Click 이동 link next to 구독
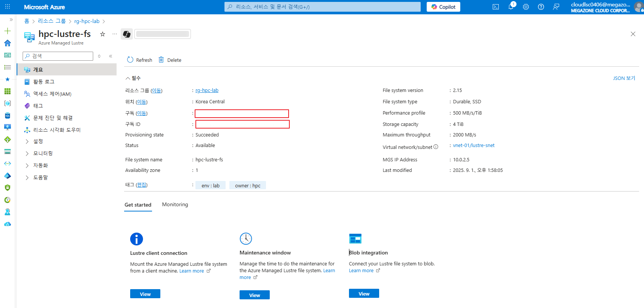This screenshot has height=308, width=644. click(141, 113)
